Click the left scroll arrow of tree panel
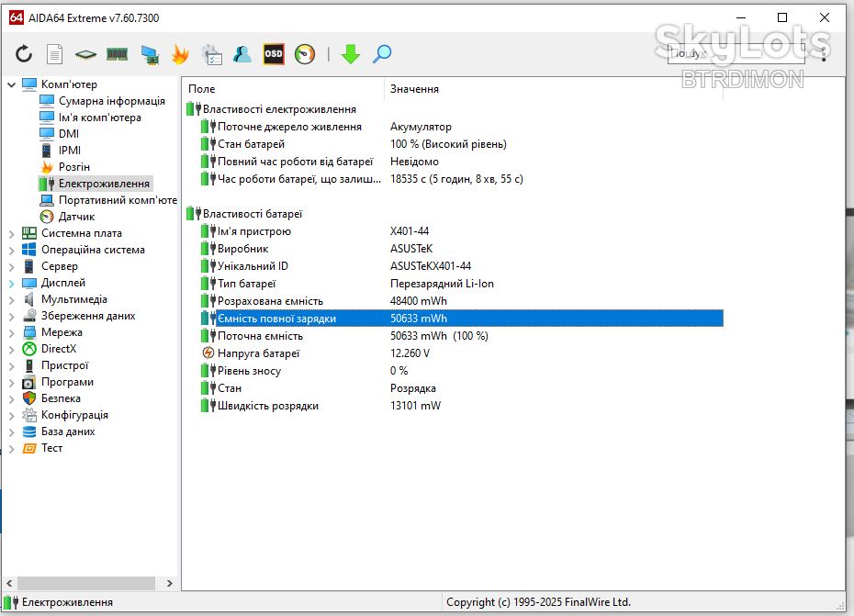Screen dimensions: 854x616 coord(9,583)
